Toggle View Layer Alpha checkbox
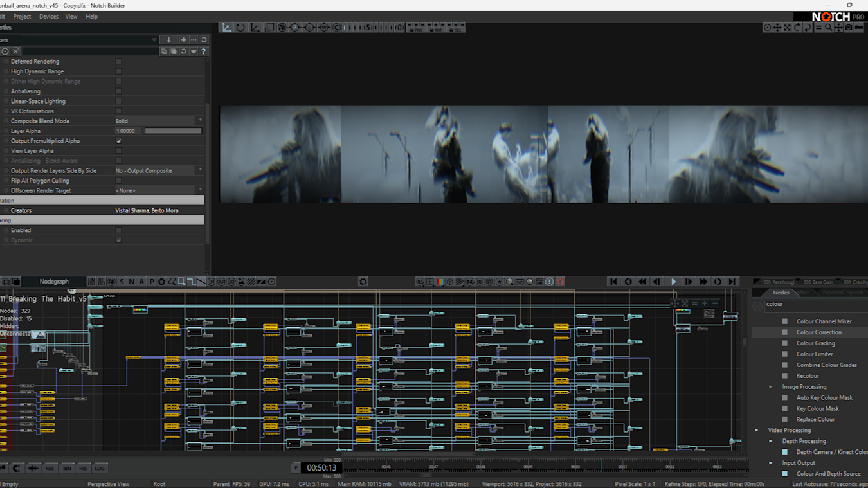868x488 pixels. (x=118, y=150)
